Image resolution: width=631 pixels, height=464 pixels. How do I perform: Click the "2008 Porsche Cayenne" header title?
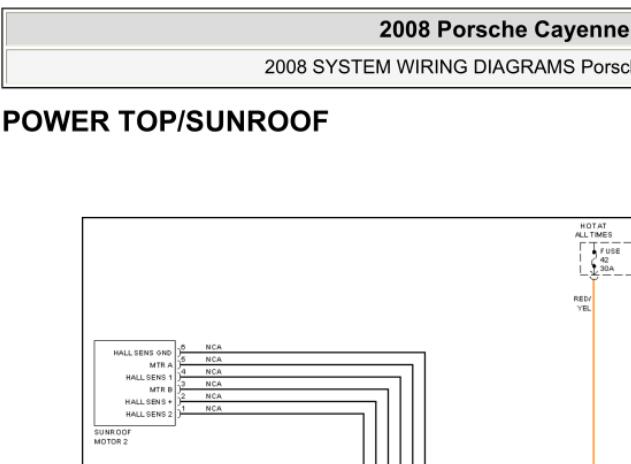(505, 29)
